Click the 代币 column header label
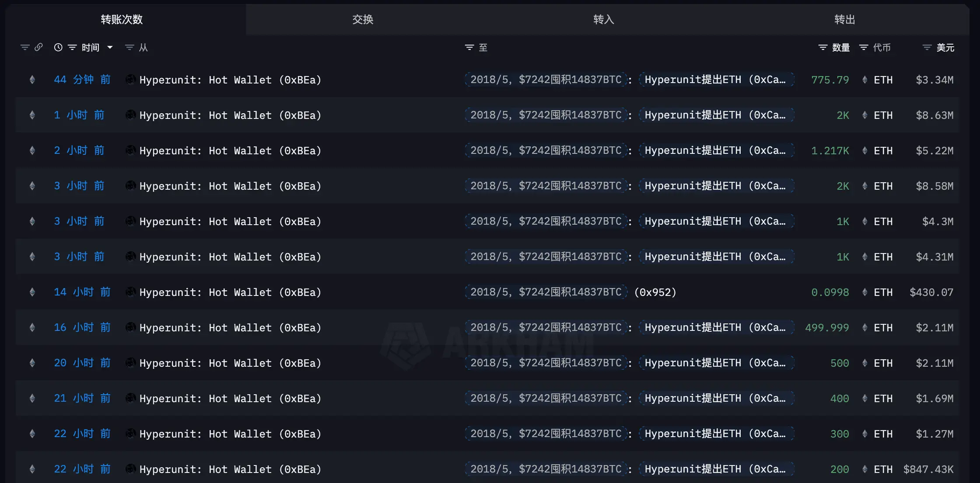980x483 pixels. tap(882, 47)
